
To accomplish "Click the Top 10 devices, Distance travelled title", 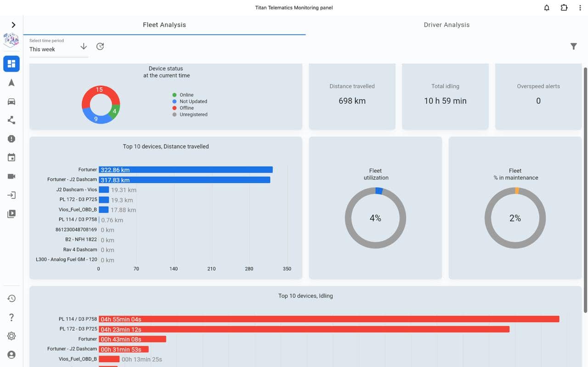I will click(x=166, y=147).
